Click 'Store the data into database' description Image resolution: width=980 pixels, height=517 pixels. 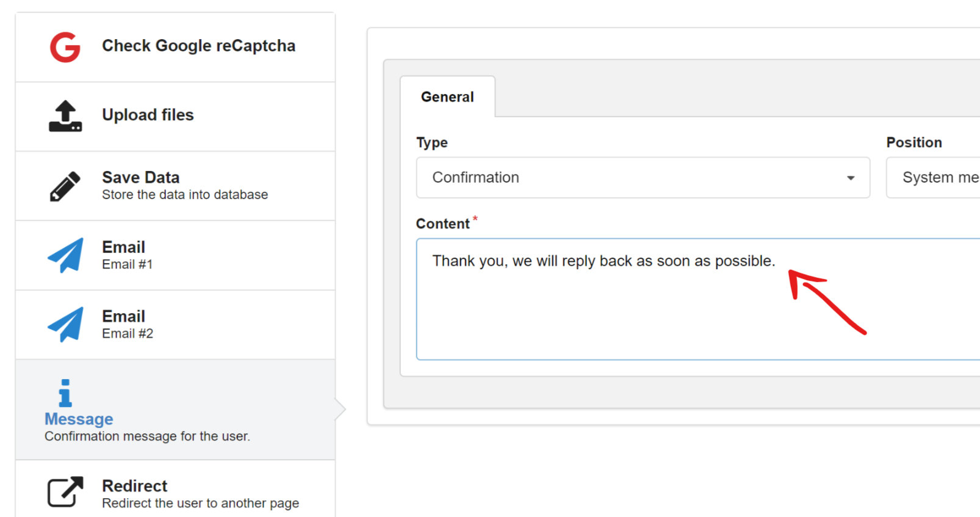click(185, 195)
